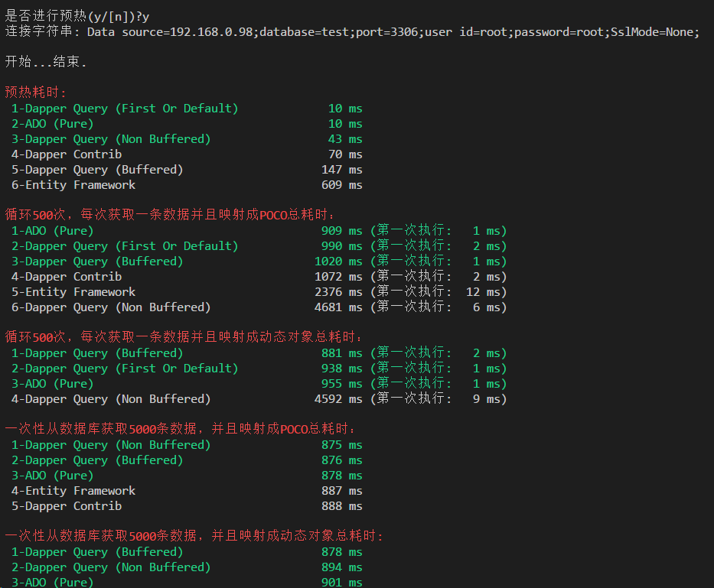This screenshot has height=588, width=714.
Task: Click '3-Dapper Query (Non Buffered)' 43 ms row
Action: point(187,139)
